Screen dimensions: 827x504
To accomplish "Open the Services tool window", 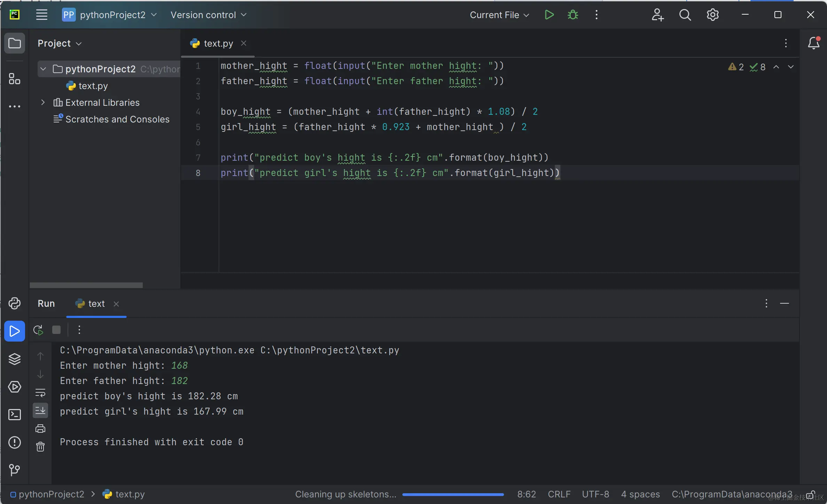I will tap(14, 387).
